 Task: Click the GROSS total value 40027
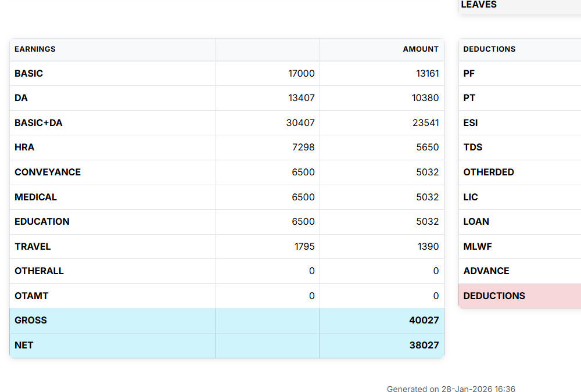(x=424, y=321)
